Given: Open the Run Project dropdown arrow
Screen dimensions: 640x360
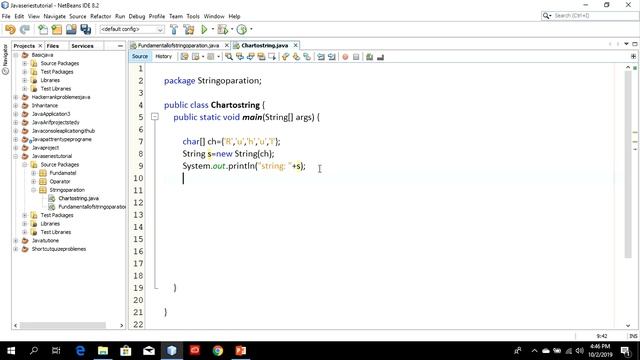Looking at the screenshot, I should [213, 29].
